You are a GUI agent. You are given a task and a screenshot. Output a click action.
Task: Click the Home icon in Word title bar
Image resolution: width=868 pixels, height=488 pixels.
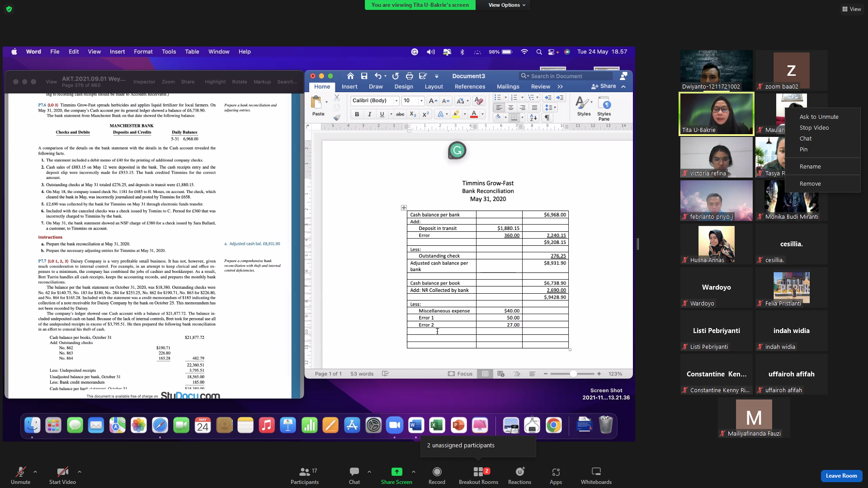coord(350,76)
